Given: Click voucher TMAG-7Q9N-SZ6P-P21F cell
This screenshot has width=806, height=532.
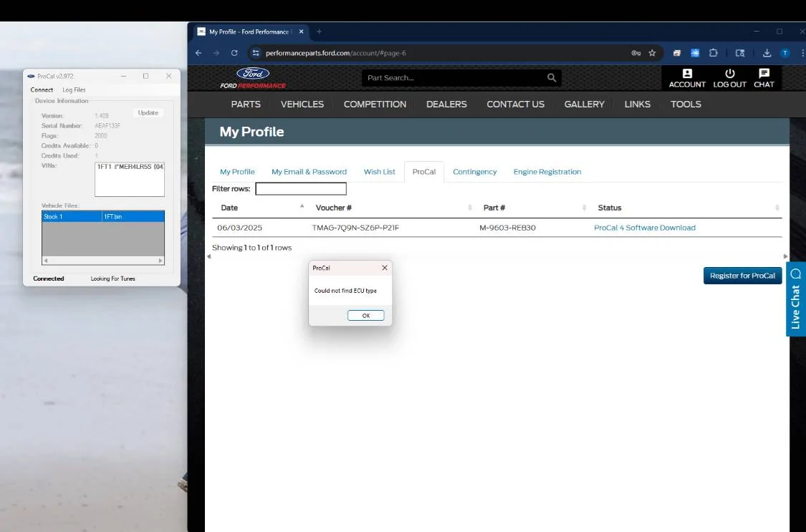Looking at the screenshot, I should 355,228.
